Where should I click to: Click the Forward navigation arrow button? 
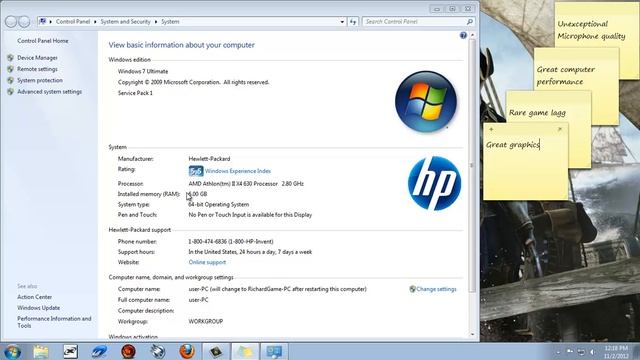pyautogui.click(x=24, y=22)
